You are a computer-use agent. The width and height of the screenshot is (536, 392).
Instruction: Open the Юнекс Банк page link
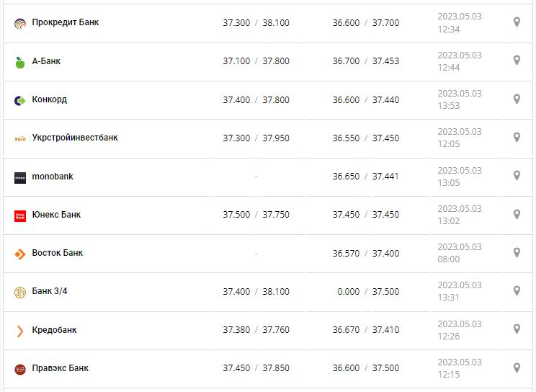click(56, 215)
